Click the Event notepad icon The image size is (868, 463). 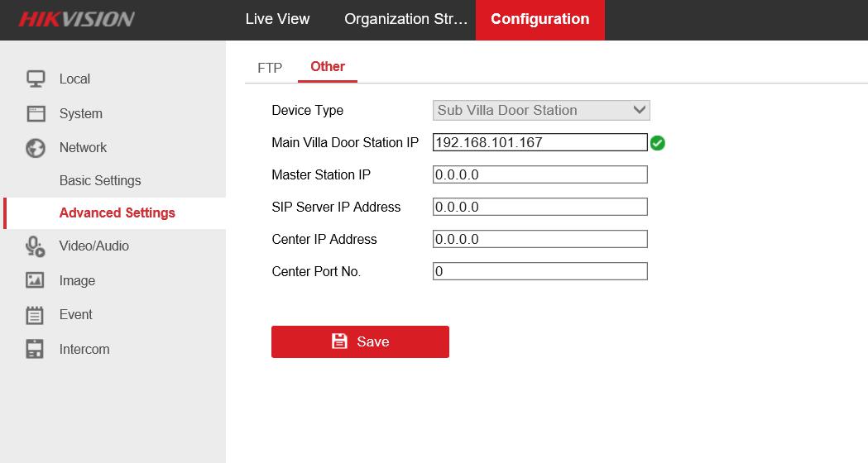[x=35, y=315]
